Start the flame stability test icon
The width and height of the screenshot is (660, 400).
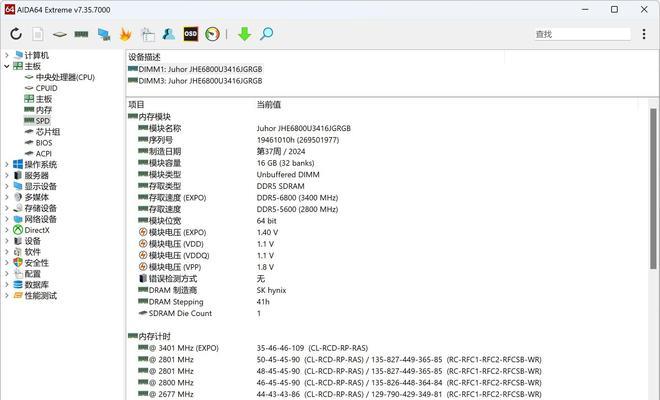(125, 34)
